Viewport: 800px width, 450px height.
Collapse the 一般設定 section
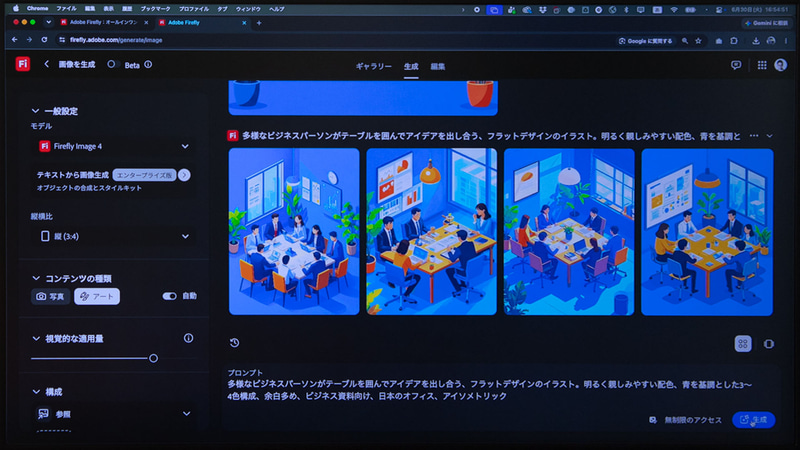coord(35,111)
